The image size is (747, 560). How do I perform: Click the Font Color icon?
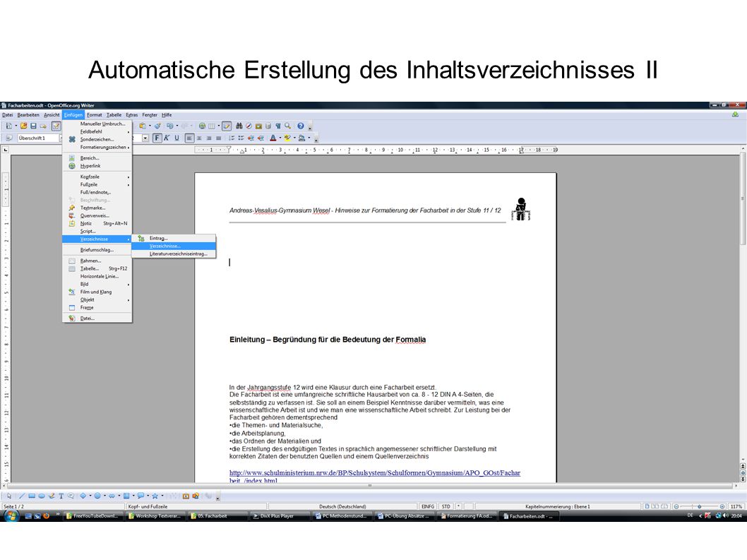273,138
